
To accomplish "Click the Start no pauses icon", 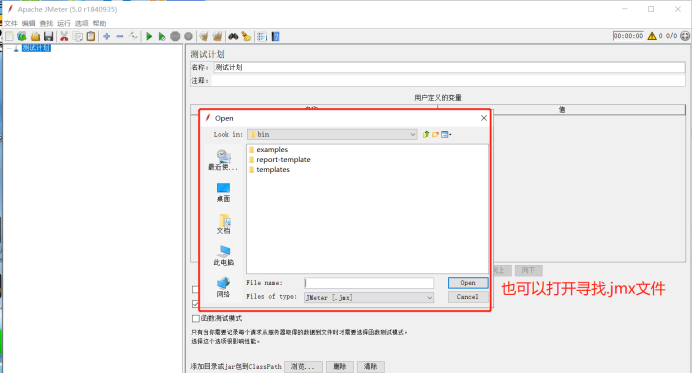I will tap(162, 36).
